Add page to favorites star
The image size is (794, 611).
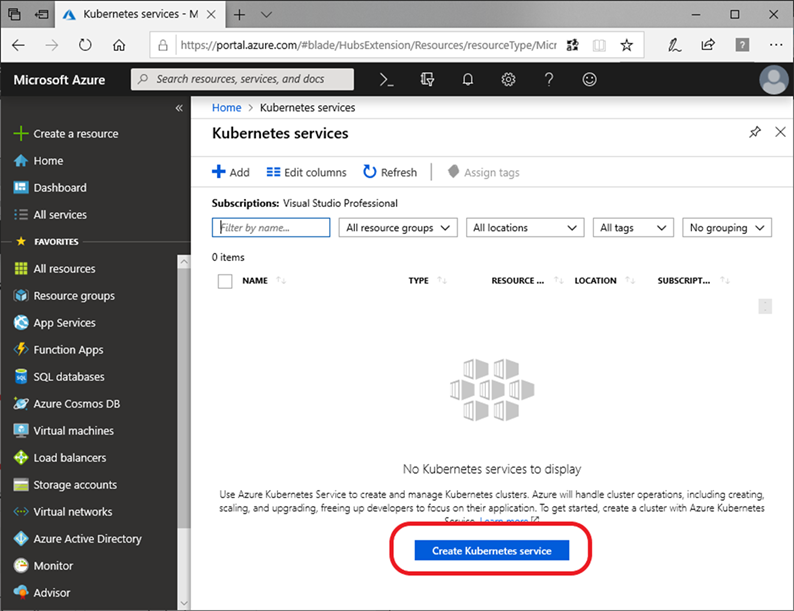click(626, 46)
